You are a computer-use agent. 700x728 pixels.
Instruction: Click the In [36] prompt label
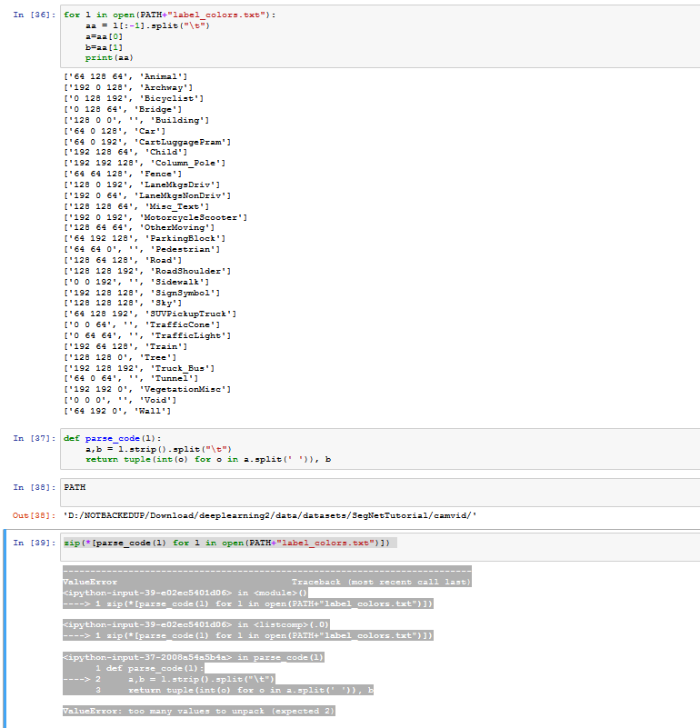pos(33,15)
